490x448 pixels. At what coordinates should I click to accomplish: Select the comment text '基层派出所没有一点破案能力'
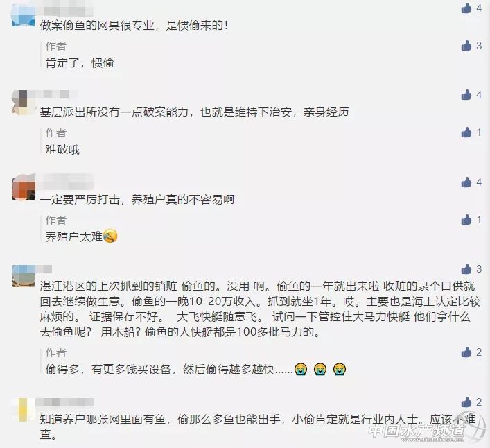(114, 112)
